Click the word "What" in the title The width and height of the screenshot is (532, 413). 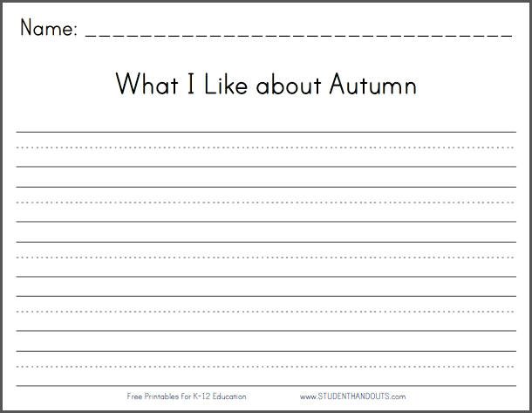coord(147,84)
